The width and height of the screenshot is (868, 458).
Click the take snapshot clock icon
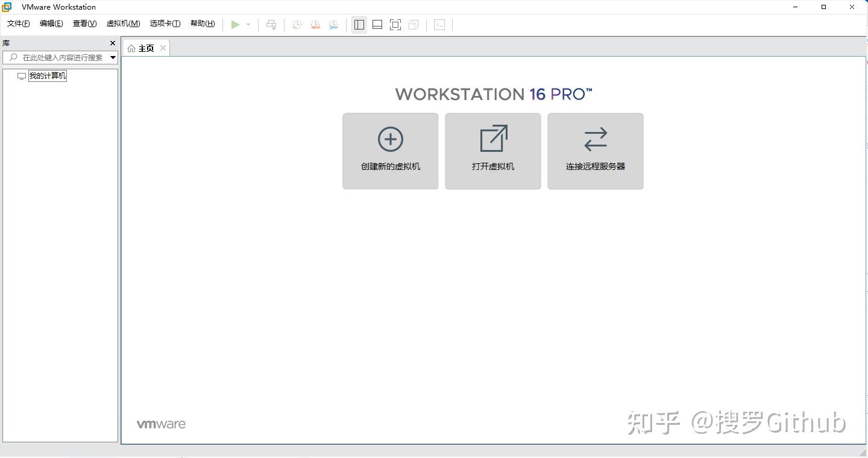coord(297,25)
